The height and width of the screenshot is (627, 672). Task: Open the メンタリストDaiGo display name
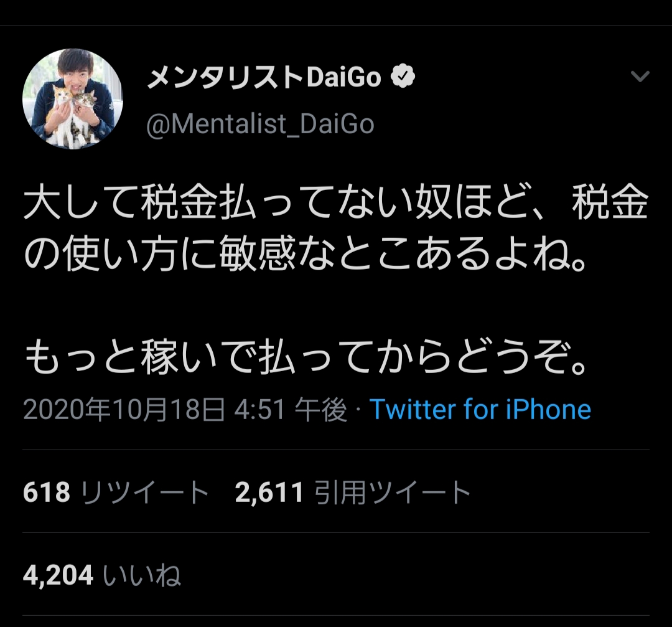(264, 78)
